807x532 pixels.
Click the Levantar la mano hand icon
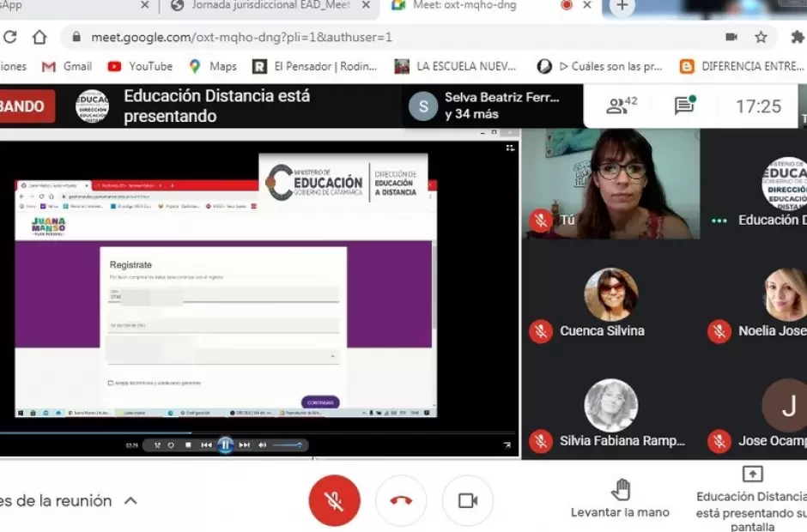click(x=621, y=490)
